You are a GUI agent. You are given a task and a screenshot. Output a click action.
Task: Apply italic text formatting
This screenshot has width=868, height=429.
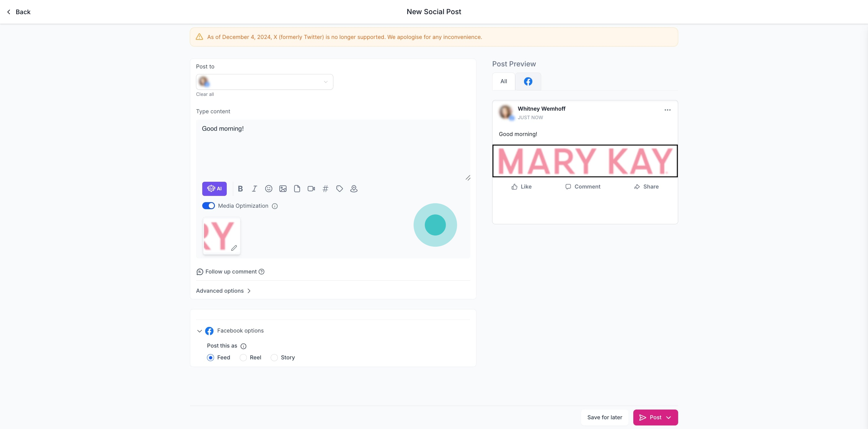pos(254,189)
